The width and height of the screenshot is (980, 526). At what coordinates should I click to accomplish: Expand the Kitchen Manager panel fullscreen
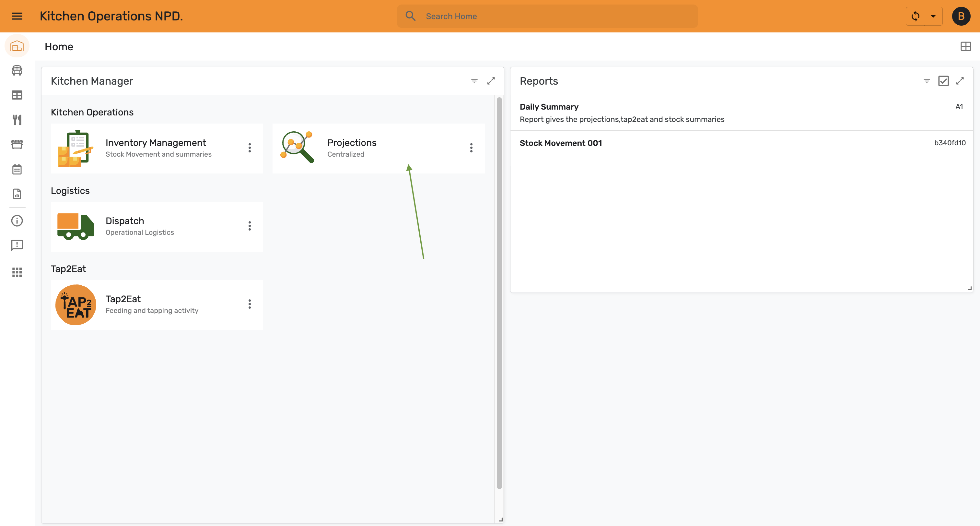(x=491, y=81)
